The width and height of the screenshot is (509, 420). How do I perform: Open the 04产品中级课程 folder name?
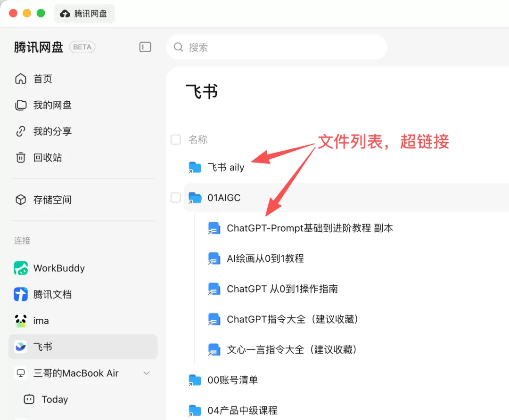click(243, 410)
